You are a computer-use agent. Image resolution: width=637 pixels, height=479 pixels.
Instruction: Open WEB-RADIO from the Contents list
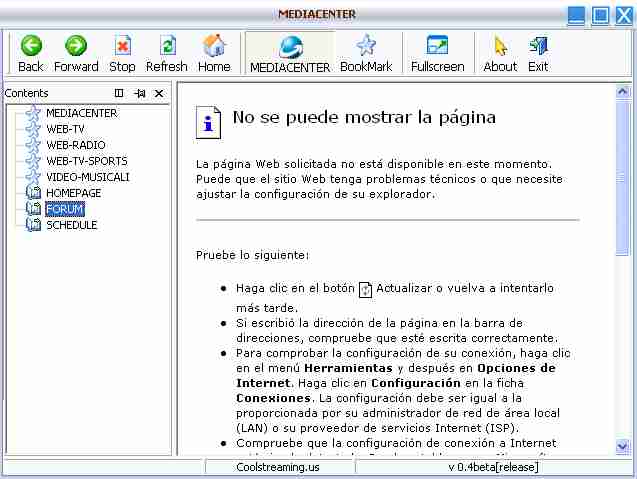click(75, 145)
